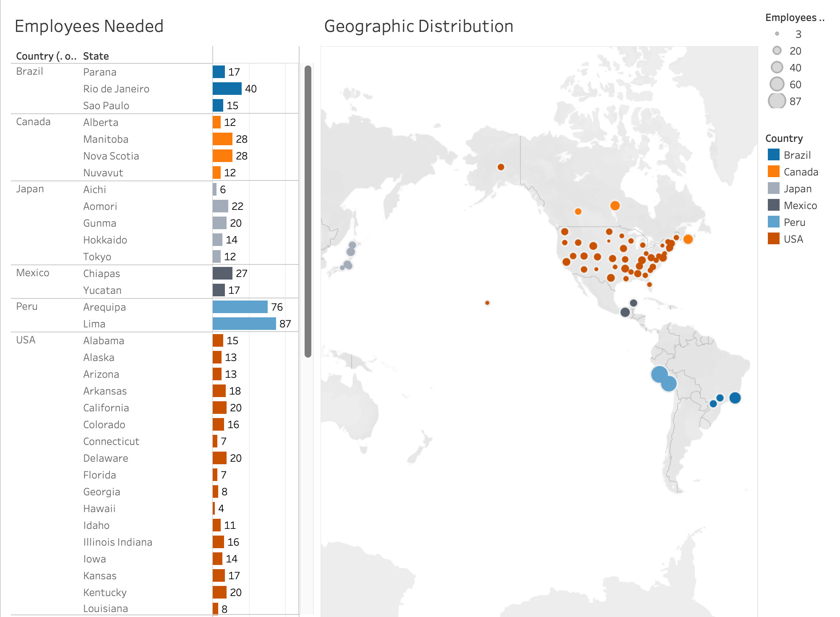
Task: Select the Peru light blue legend swatch
Action: [x=773, y=222]
